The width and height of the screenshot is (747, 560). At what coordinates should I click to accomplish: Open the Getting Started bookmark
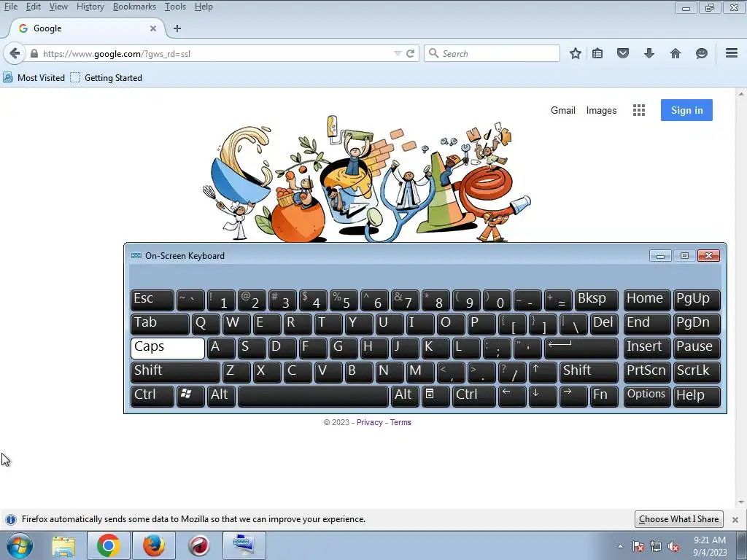tap(107, 77)
